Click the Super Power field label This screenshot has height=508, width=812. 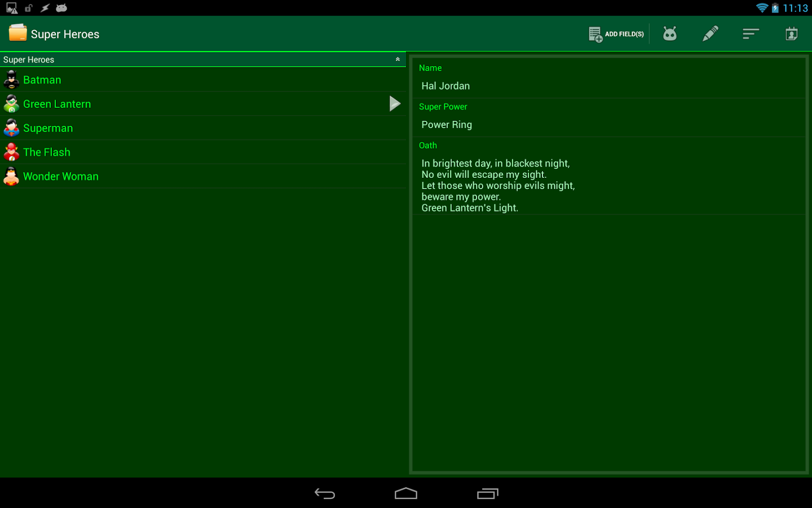tap(443, 107)
